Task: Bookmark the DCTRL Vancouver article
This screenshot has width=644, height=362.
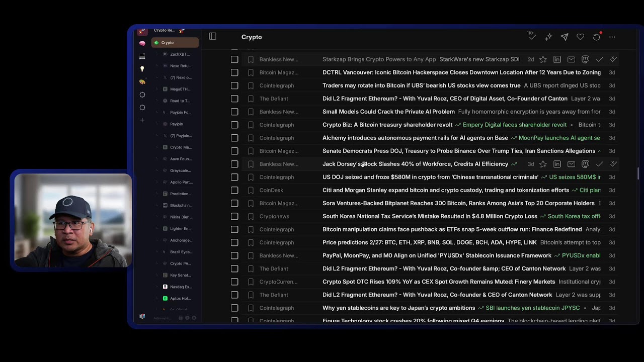Action: [251, 72]
